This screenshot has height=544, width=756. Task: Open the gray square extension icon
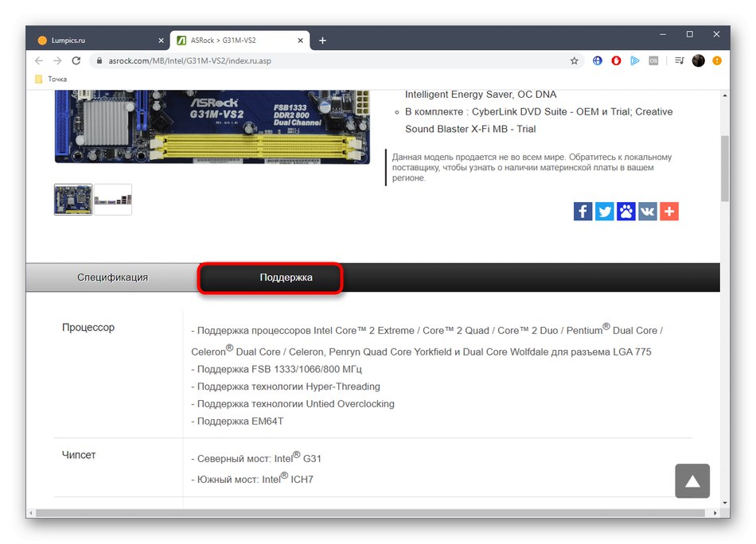coord(653,60)
